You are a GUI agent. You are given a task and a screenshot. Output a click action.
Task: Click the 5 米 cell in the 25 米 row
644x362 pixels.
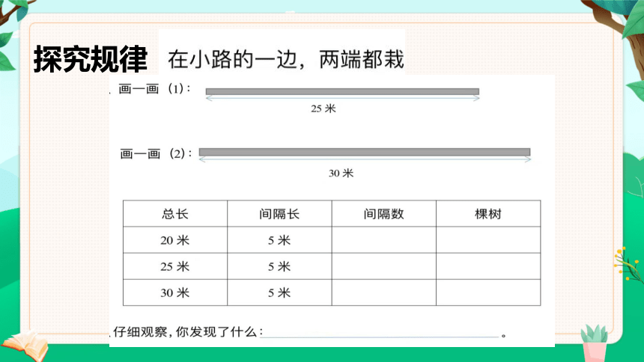click(279, 266)
